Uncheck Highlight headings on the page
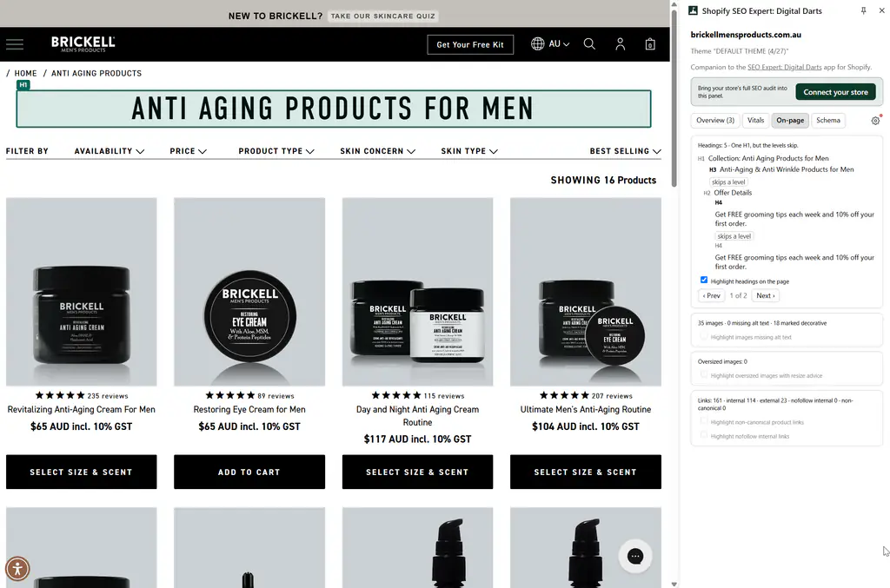This screenshot has width=890, height=588. [704, 281]
